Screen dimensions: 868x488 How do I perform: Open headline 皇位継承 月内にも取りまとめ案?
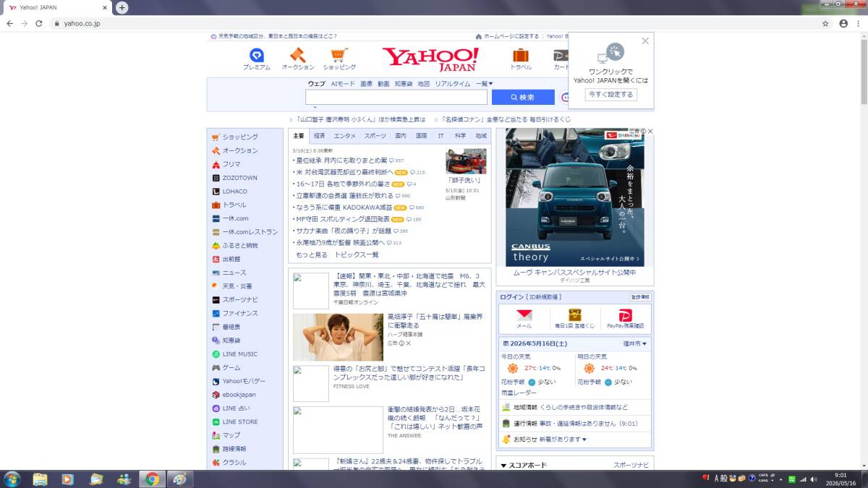tap(341, 160)
